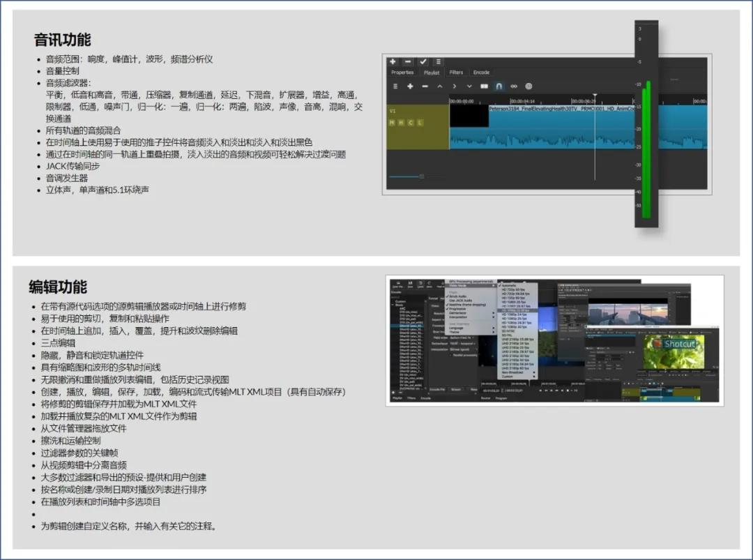The height and width of the screenshot is (560, 753).
Task: Open the timeline hamburger menu icon
Action: click(395, 86)
